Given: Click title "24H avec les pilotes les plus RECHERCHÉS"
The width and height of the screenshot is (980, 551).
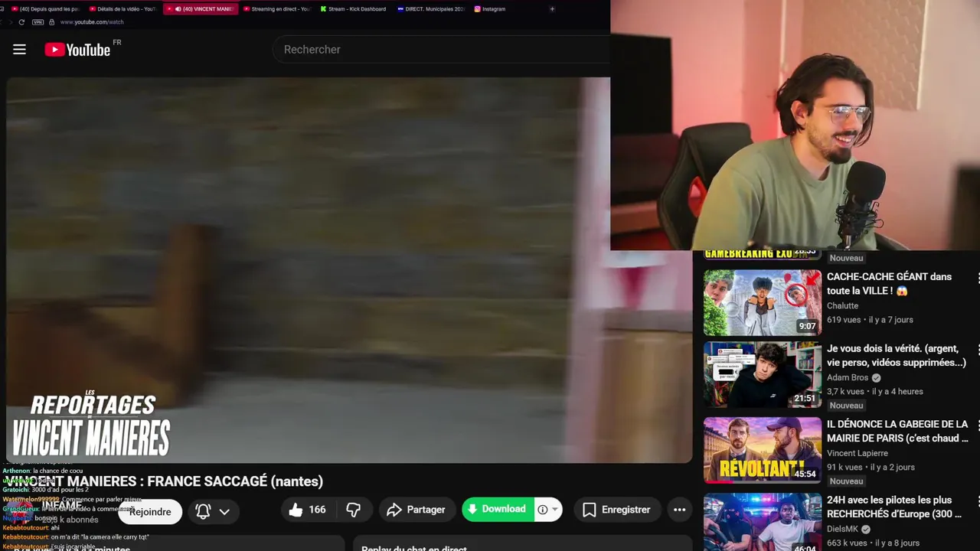Looking at the screenshot, I should (894, 507).
